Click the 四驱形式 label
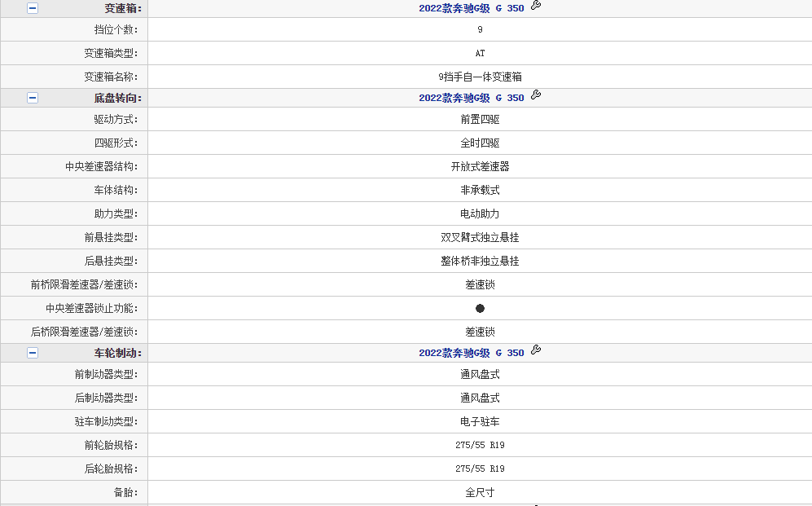The width and height of the screenshot is (812, 506). pyautogui.click(x=116, y=143)
